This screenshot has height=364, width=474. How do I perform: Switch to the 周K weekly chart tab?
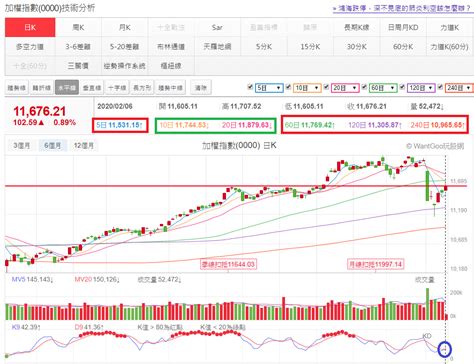coord(78,27)
